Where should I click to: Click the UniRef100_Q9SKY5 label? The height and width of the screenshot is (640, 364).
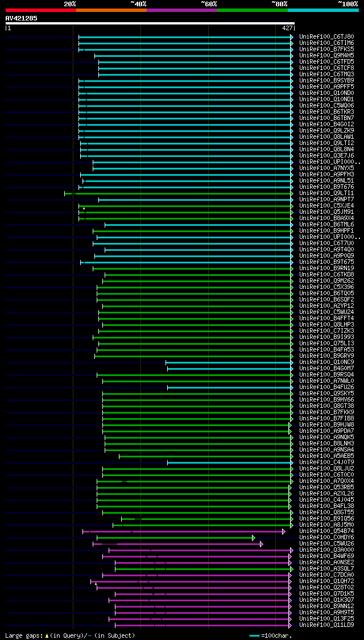pos(326,394)
